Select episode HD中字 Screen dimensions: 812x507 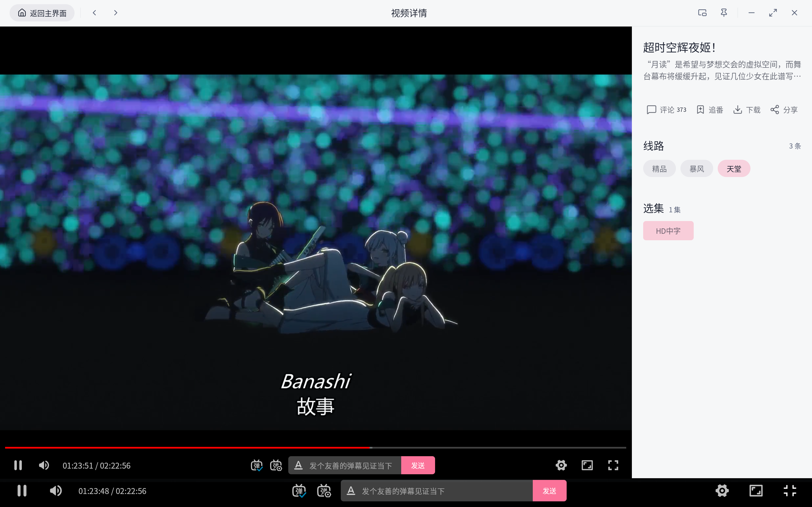coord(668,231)
